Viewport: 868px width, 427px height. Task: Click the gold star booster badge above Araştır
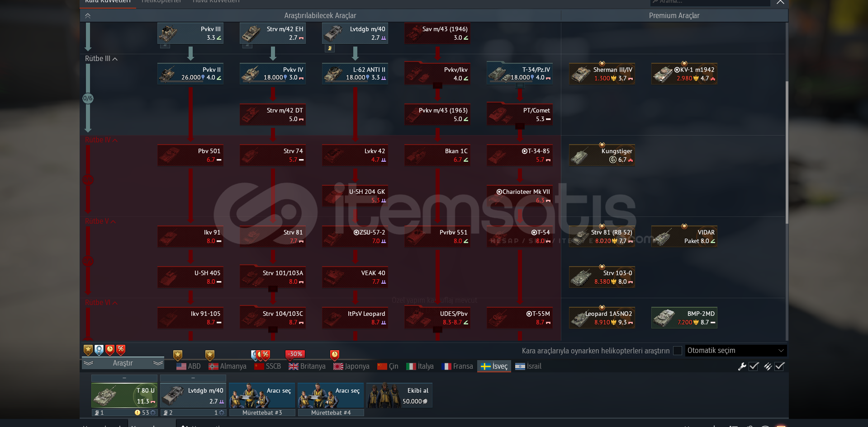pyautogui.click(x=88, y=350)
